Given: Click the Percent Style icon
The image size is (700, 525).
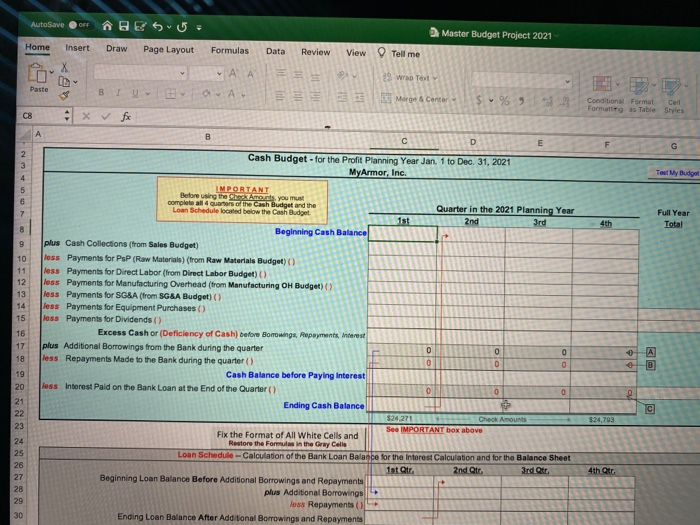Looking at the screenshot, I should tap(504, 100).
